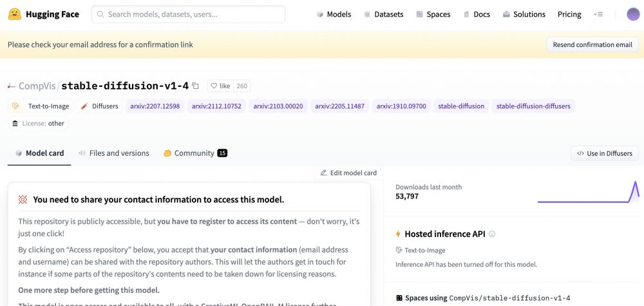Screen dimensions: 644x306
Task: Click the pencil icon beside Edit model card
Action: pyautogui.click(x=324, y=173)
